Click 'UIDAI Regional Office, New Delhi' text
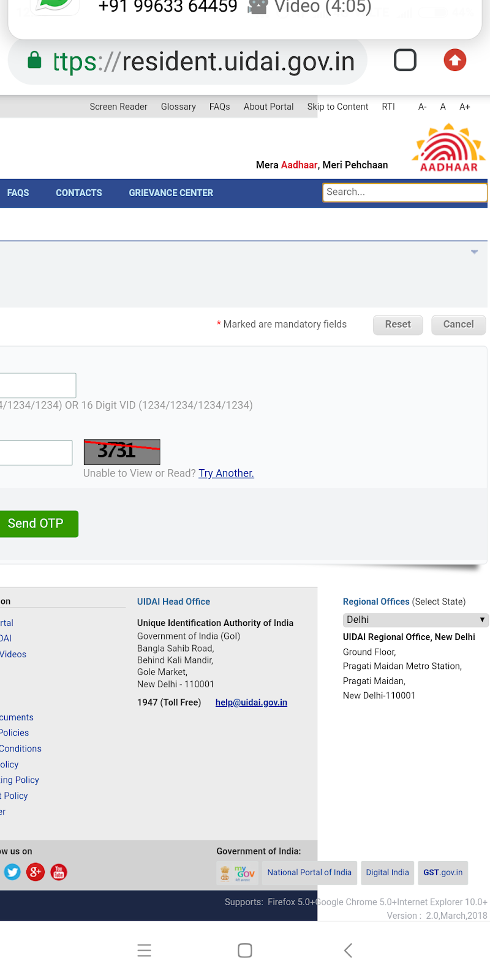Image resolution: width=490 pixels, height=980 pixels. 409,637
